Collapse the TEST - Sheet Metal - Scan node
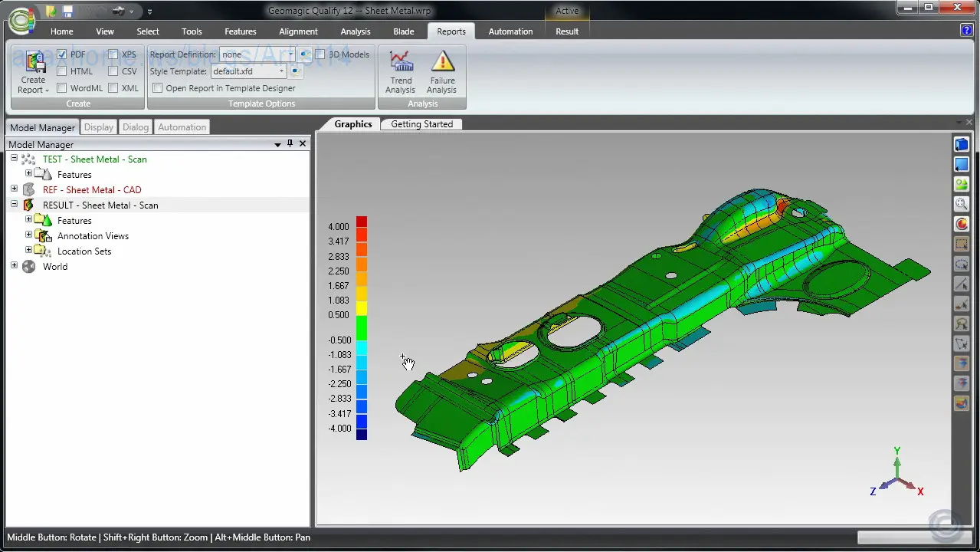Viewport: 980px width, 552px height. tap(14, 159)
